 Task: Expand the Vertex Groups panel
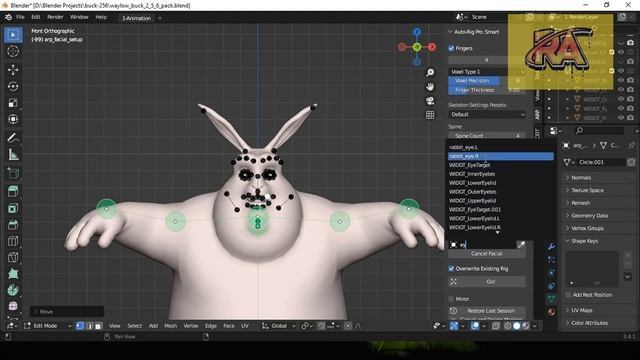[587, 228]
